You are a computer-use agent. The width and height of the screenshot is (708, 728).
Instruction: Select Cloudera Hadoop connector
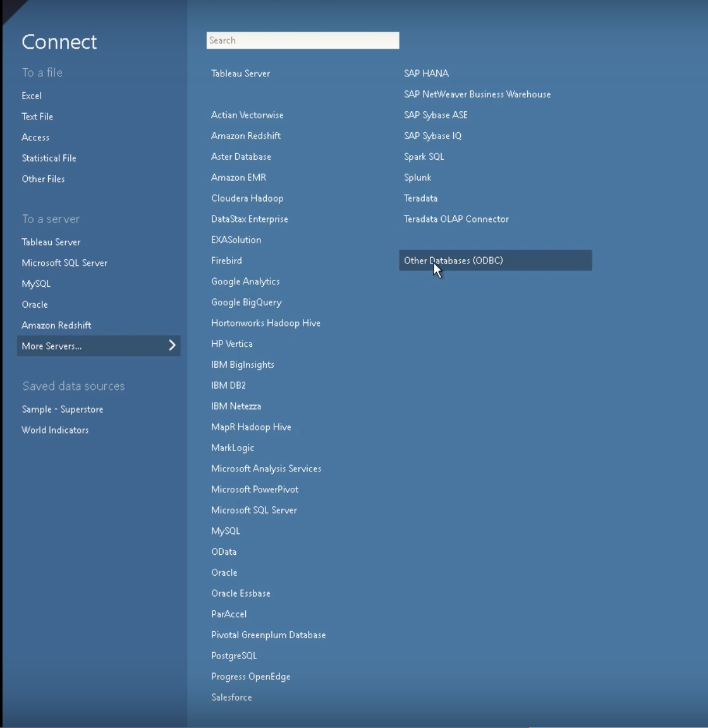[247, 198]
